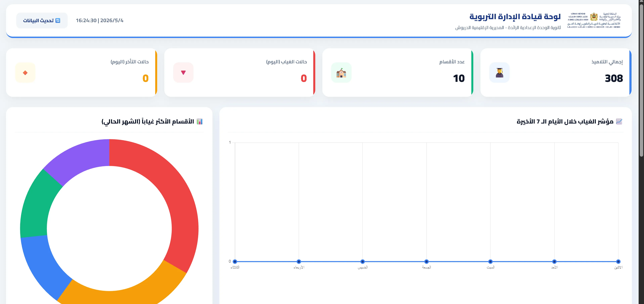Click the red down-triangle icon in حالات الغياب card
The height and width of the screenshot is (304, 644).
pyautogui.click(x=183, y=73)
